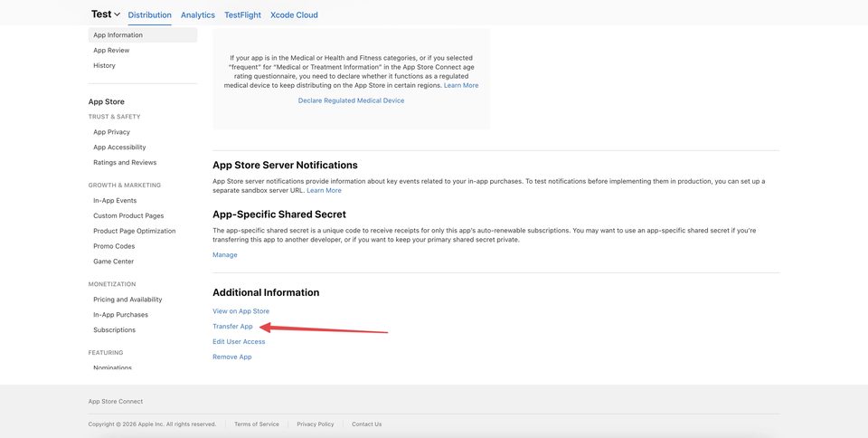Open Terms of Service in the footer
Viewport: 868px width, 438px height.
coord(256,424)
